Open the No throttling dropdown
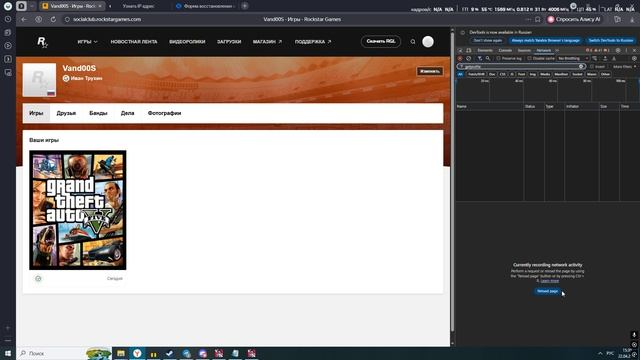Screen dimensions: 640x360 tap(573, 58)
